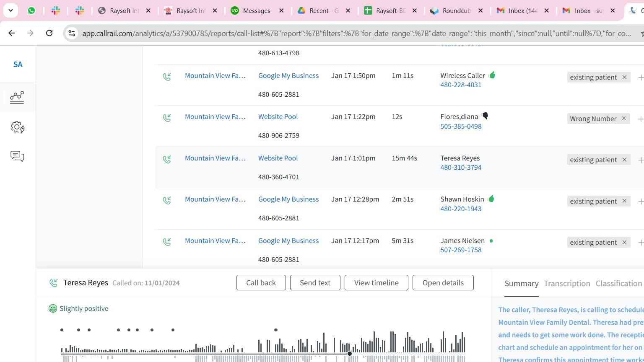Click inbound call icon for Flores,diana row

167,118
